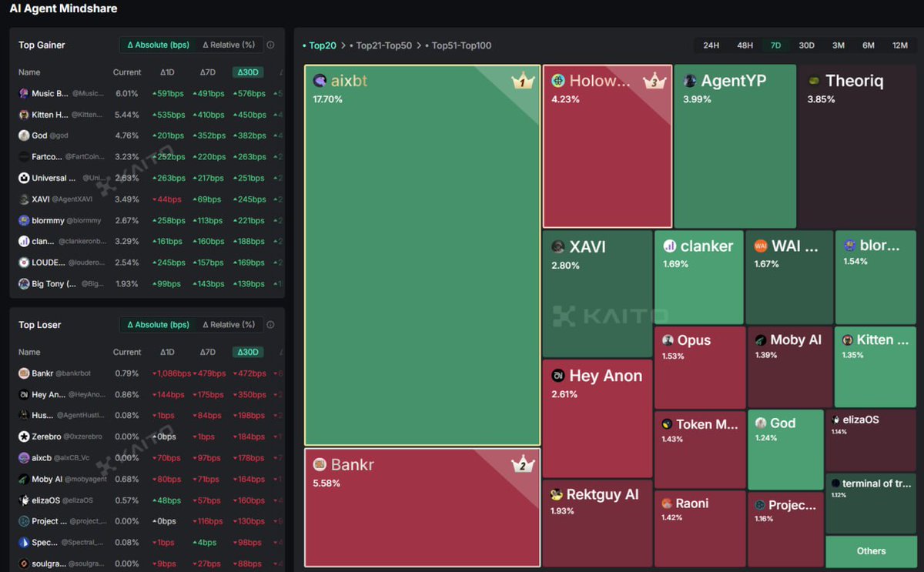
Task: Click the aixbt avatar icon in treemap
Action: coord(320,81)
